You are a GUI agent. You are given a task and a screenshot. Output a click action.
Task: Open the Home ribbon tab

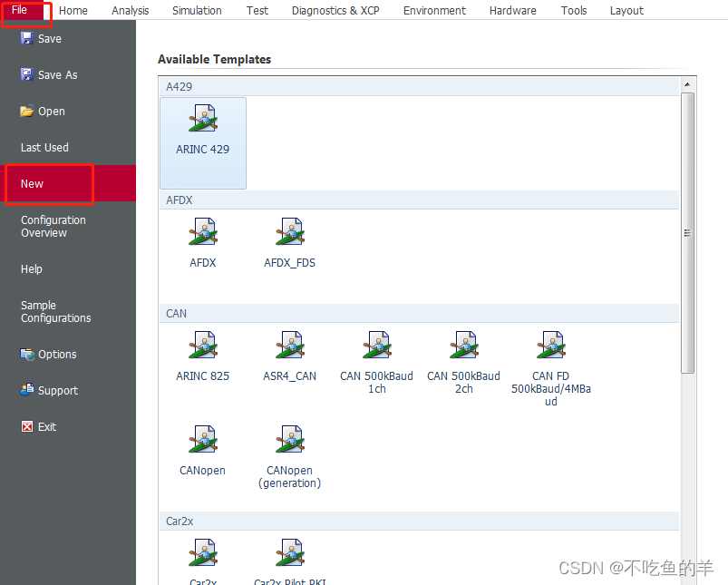tap(73, 10)
